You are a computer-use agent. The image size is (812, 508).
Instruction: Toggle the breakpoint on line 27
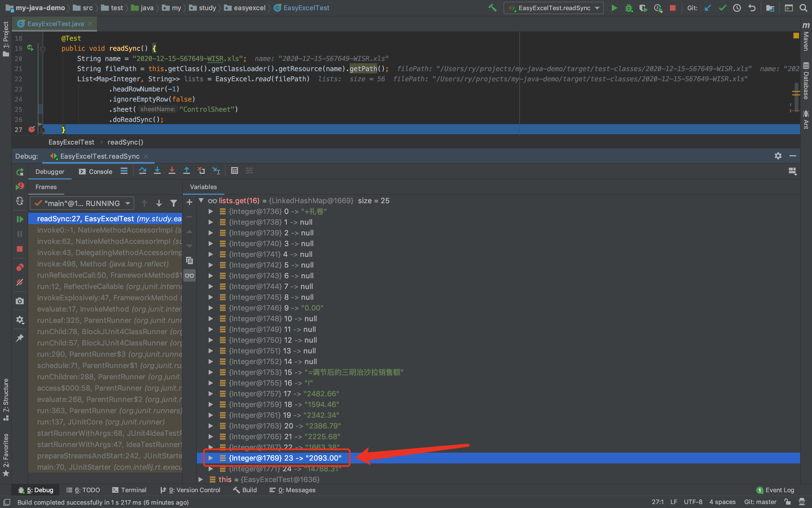tap(32, 129)
